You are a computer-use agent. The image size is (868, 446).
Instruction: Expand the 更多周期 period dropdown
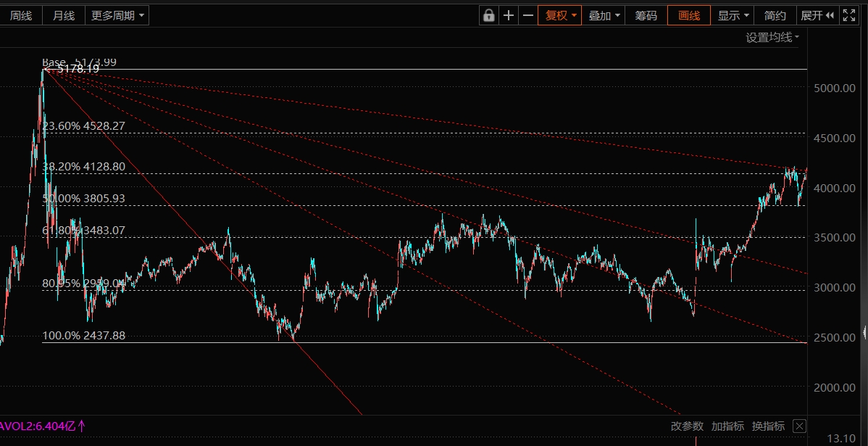(117, 15)
